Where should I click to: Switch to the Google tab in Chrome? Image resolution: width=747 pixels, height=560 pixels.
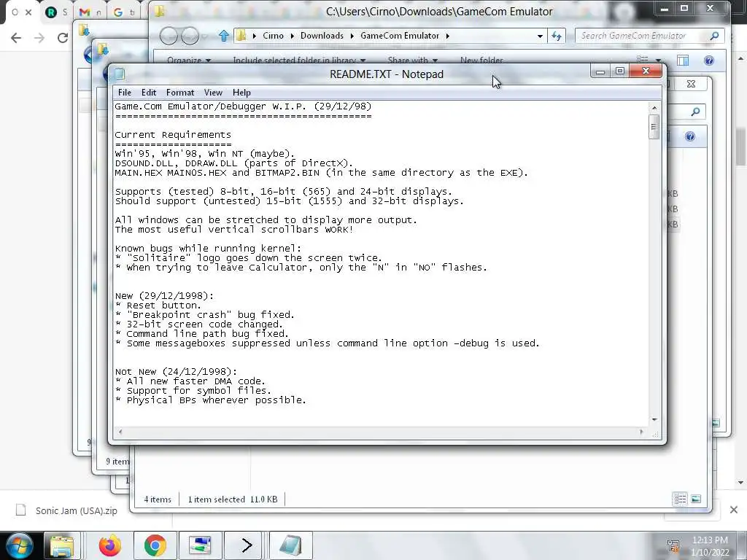coord(123,12)
